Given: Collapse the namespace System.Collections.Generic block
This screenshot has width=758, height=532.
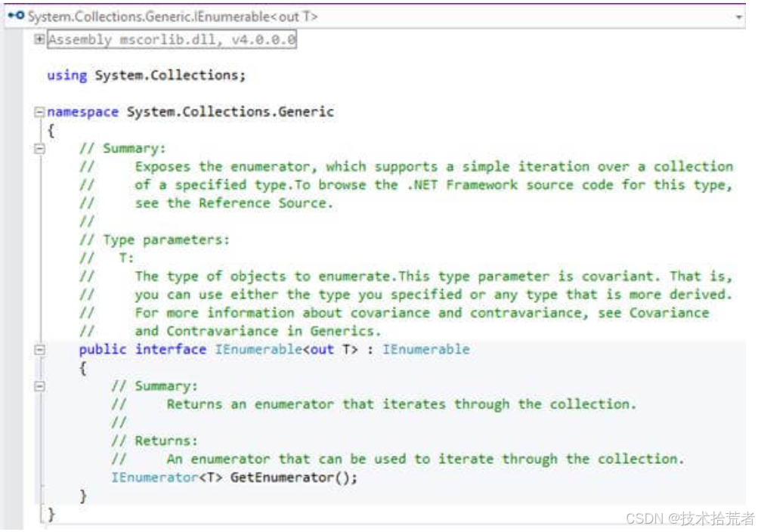Looking at the screenshot, I should click(x=39, y=112).
